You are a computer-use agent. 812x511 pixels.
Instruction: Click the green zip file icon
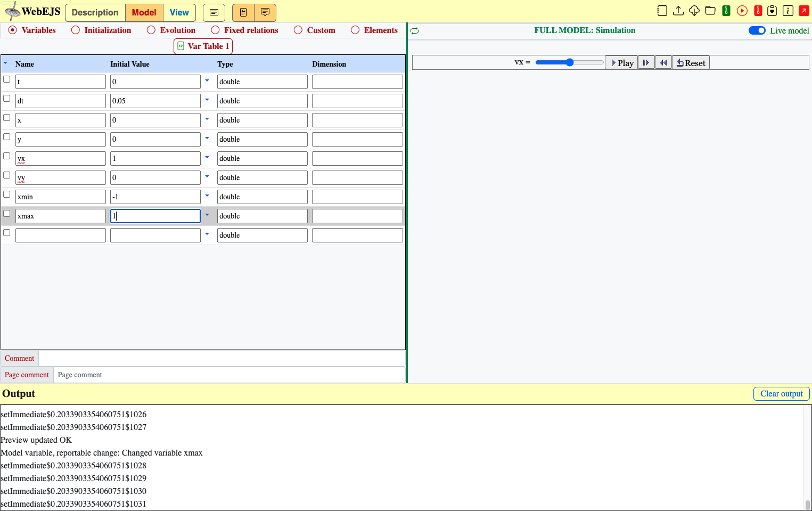point(726,11)
